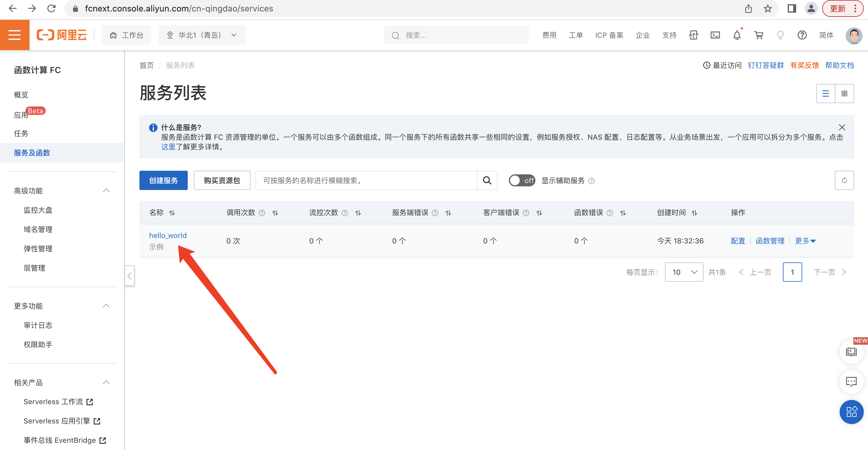Open the 华北1（青岛）region dropdown
Viewport: 868px width, 450px height.
click(x=202, y=35)
